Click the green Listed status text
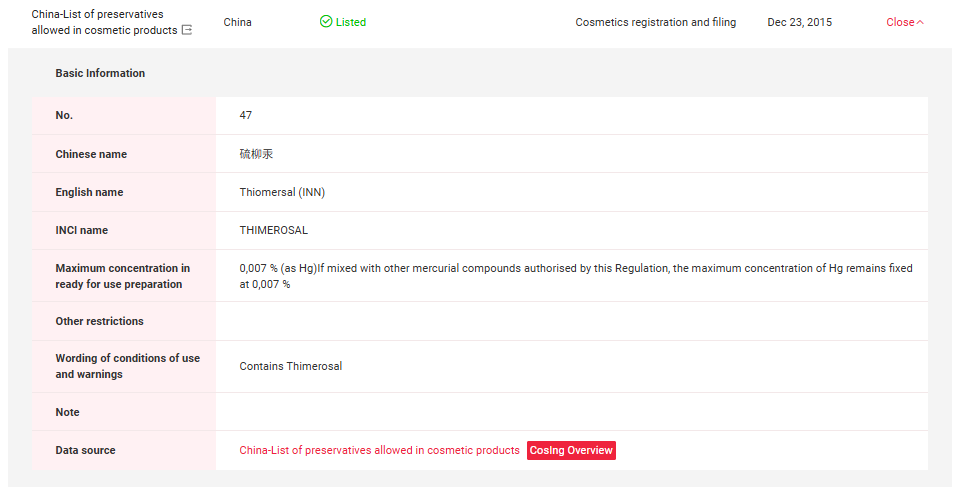Screen dimensions: 964x487 tap(351, 22)
